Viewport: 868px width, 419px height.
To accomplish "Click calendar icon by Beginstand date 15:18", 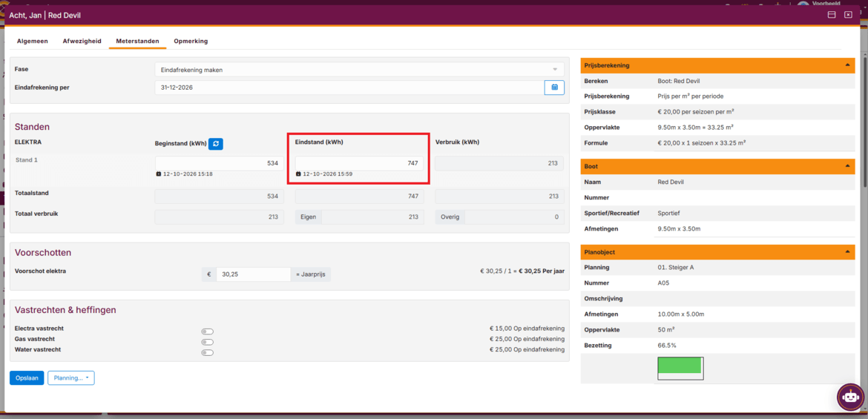I will coord(158,174).
